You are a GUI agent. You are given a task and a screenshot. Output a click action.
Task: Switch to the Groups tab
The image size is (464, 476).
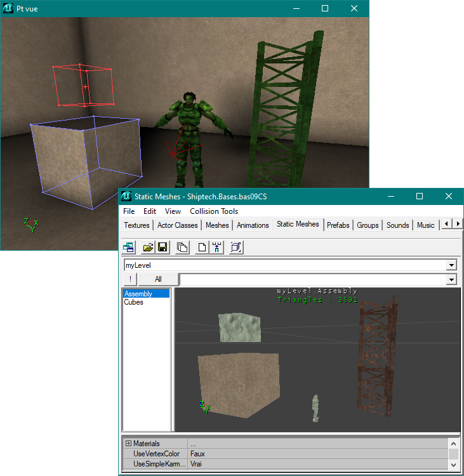pos(368,225)
